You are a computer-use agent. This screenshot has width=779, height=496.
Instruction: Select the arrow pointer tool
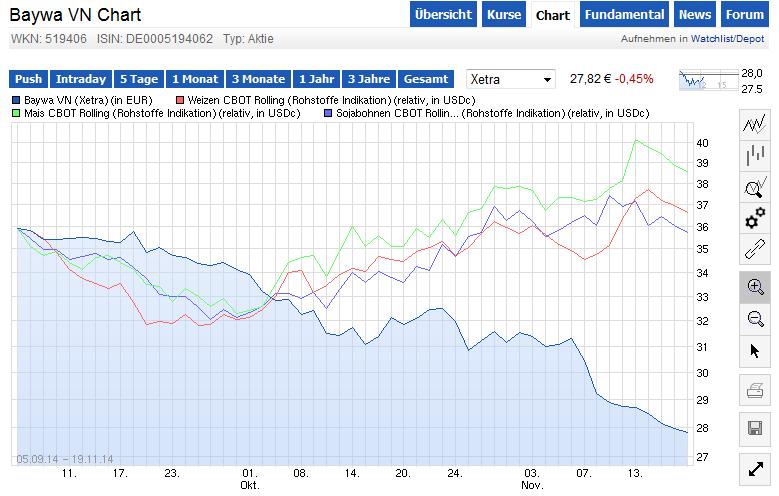click(x=755, y=350)
